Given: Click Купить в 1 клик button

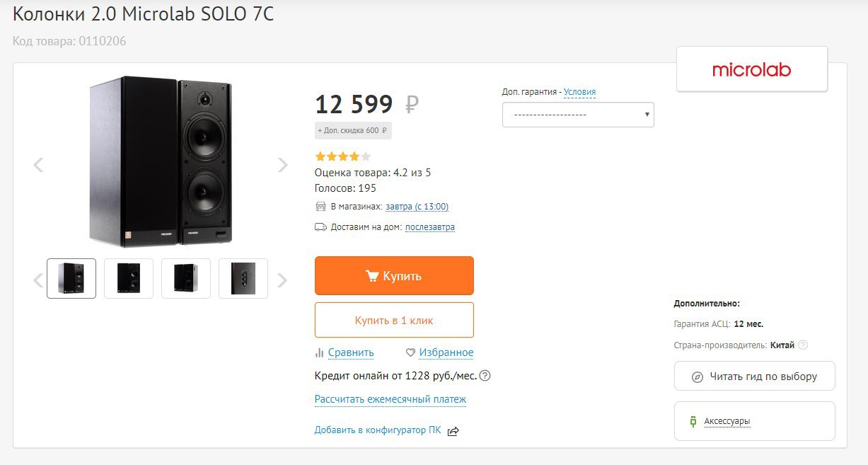Looking at the screenshot, I should pos(394,320).
